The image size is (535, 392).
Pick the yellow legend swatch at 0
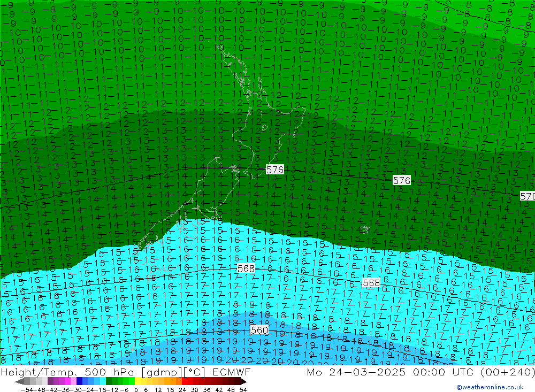pos(137,381)
